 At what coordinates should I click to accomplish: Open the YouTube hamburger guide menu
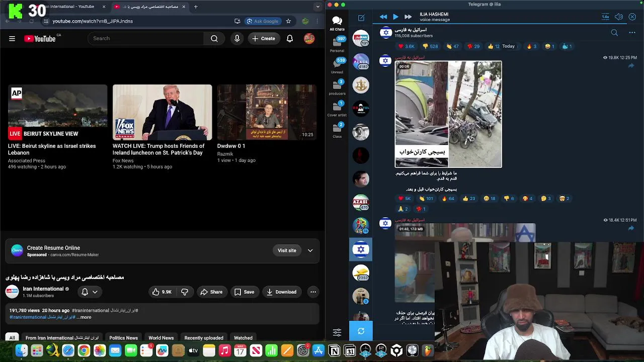click(x=12, y=39)
